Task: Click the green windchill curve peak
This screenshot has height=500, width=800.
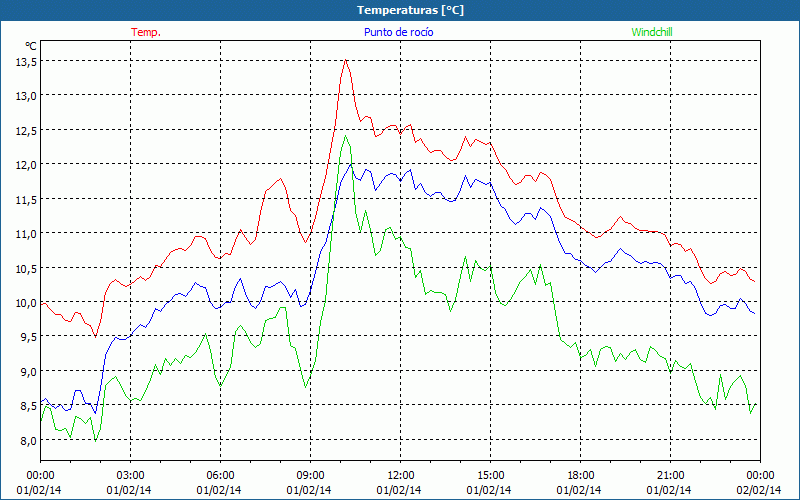Action: tap(345, 136)
